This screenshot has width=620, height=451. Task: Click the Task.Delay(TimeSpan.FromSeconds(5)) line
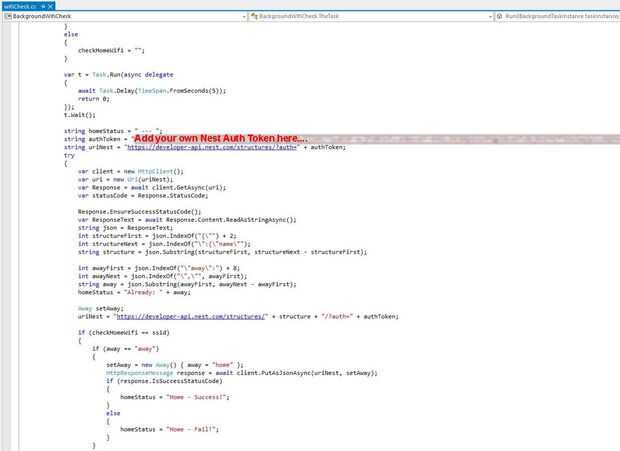[x=152, y=91]
